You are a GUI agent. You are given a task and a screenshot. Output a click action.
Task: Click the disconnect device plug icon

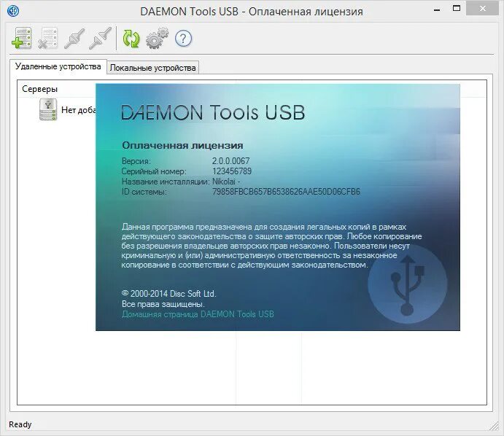coord(100,39)
